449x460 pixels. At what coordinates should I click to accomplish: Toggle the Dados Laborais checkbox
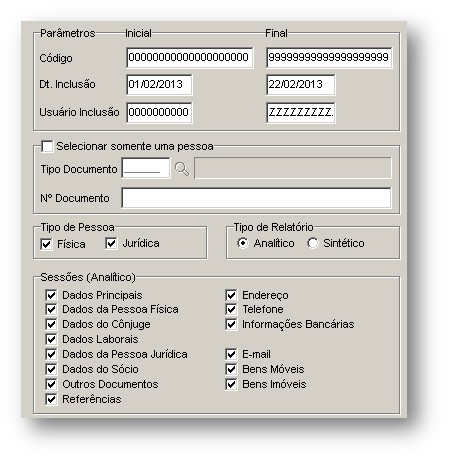tap(51, 339)
